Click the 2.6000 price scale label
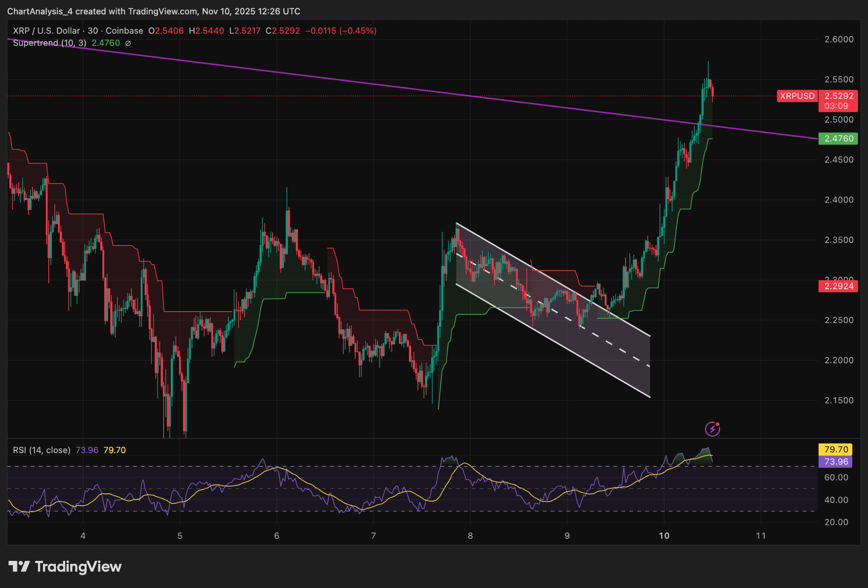Viewport: 868px width, 588px height. coord(838,39)
